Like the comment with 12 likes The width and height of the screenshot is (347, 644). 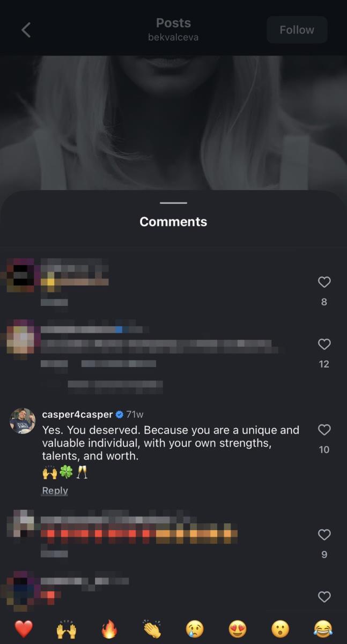click(x=324, y=345)
